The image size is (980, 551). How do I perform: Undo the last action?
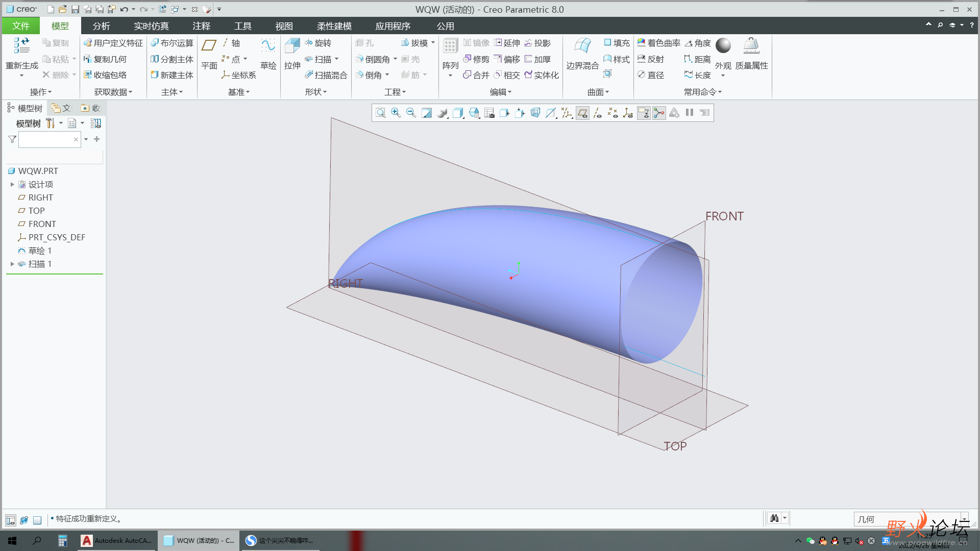tap(124, 9)
